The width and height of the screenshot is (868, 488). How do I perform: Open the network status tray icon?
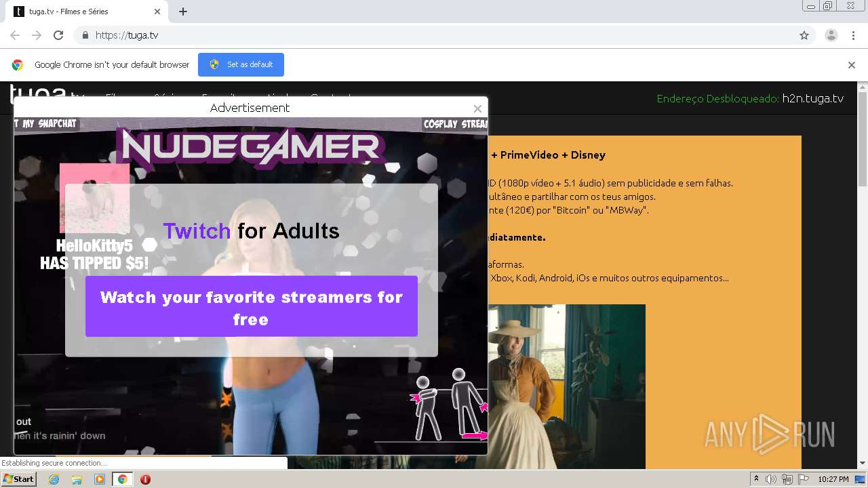coord(787,479)
